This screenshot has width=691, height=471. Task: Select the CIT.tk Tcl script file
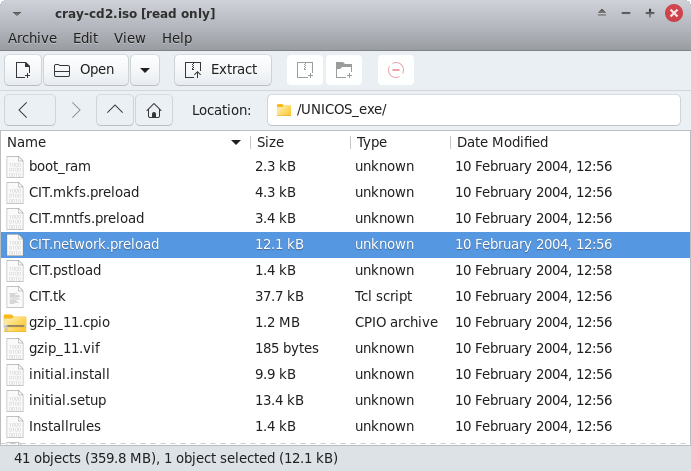click(47, 296)
